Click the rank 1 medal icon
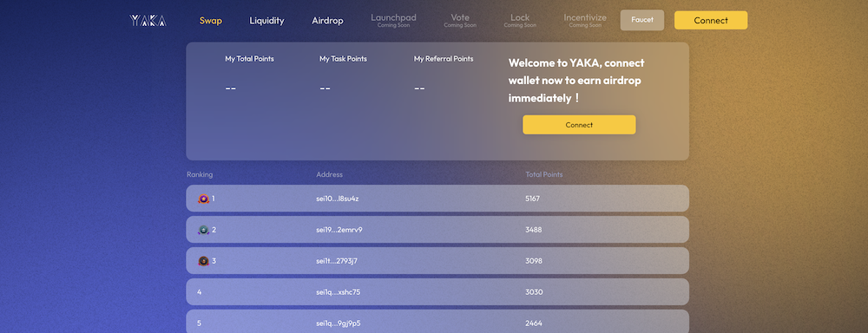This screenshot has width=868, height=333. pos(203,199)
